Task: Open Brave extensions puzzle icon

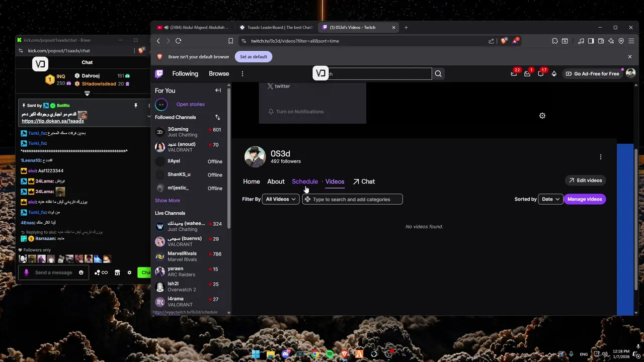Action: pyautogui.click(x=554, y=41)
